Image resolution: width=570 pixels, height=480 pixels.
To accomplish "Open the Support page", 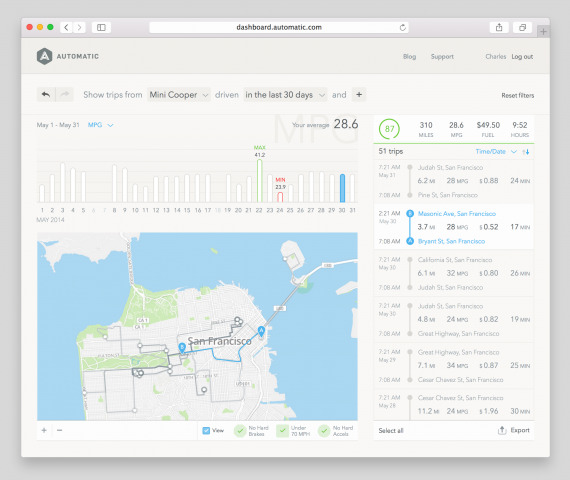I will point(442,56).
